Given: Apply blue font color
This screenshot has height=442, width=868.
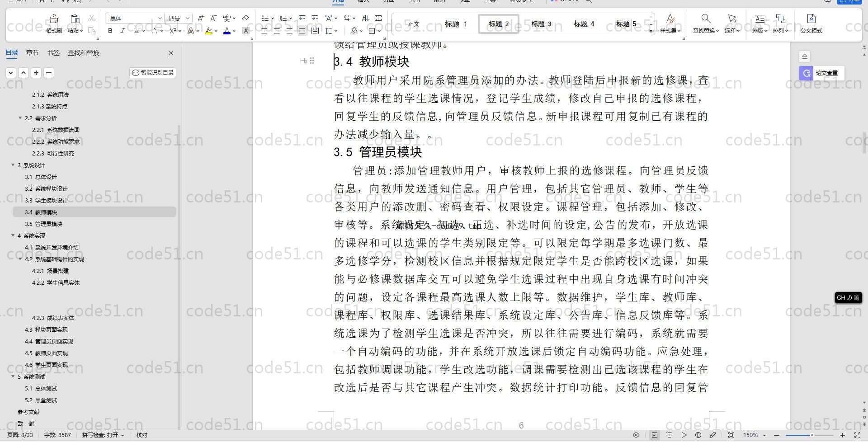Looking at the screenshot, I should click(x=227, y=31).
